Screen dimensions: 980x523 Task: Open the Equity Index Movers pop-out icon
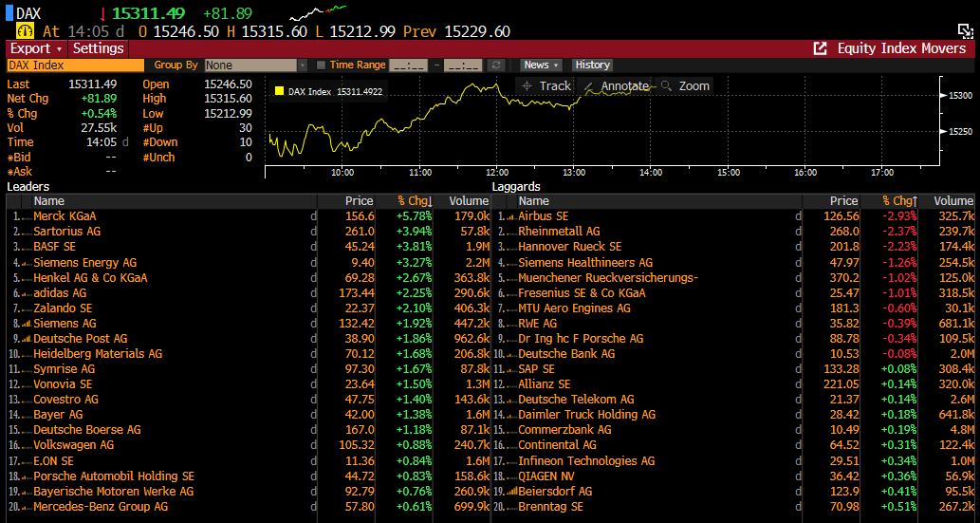point(821,48)
